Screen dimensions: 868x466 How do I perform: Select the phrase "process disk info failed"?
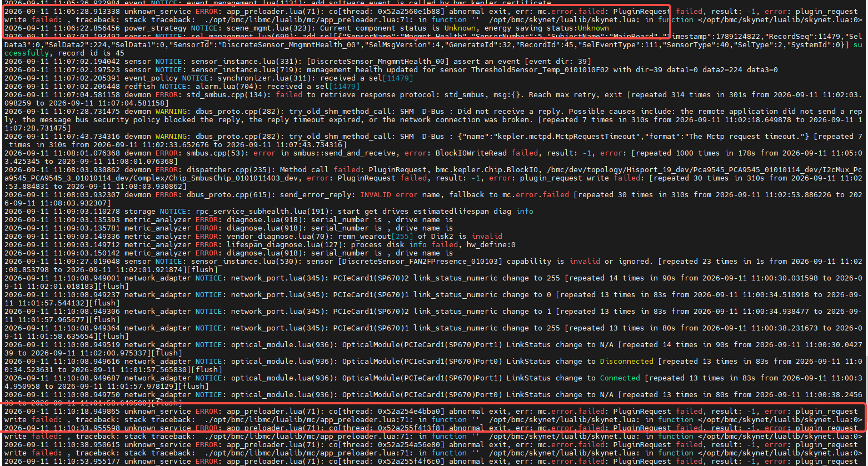tap(404, 245)
